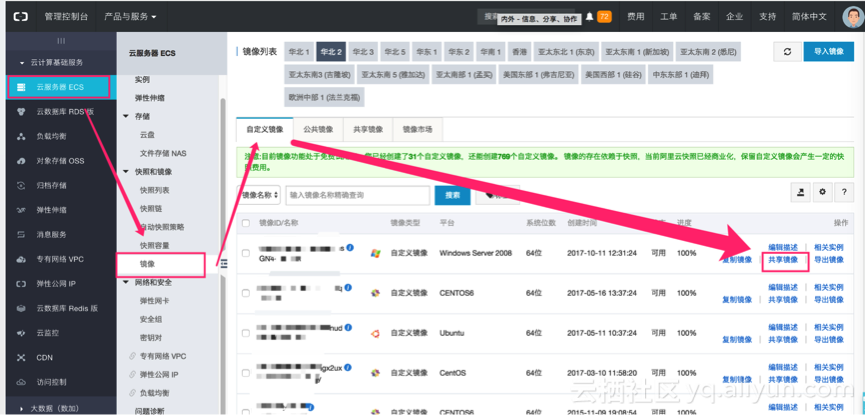Check the Ubuntu image row checkbox
Image resolution: width=866 pixels, height=415 pixels.
246,333
